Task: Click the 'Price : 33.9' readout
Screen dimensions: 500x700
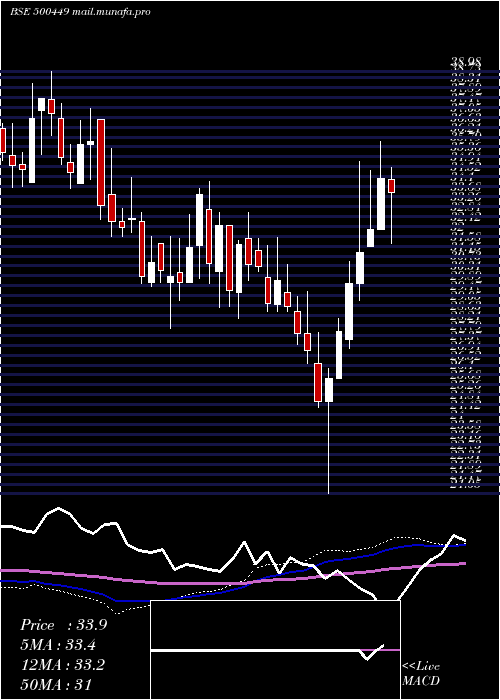Action: pyautogui.click(x=63, y=625)
